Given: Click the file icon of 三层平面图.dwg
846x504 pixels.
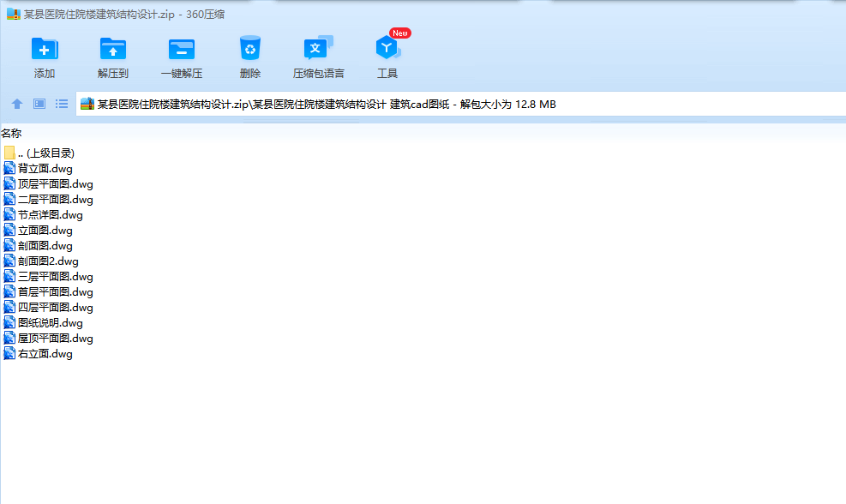Looking at the screenshot, I should point(9,276).
